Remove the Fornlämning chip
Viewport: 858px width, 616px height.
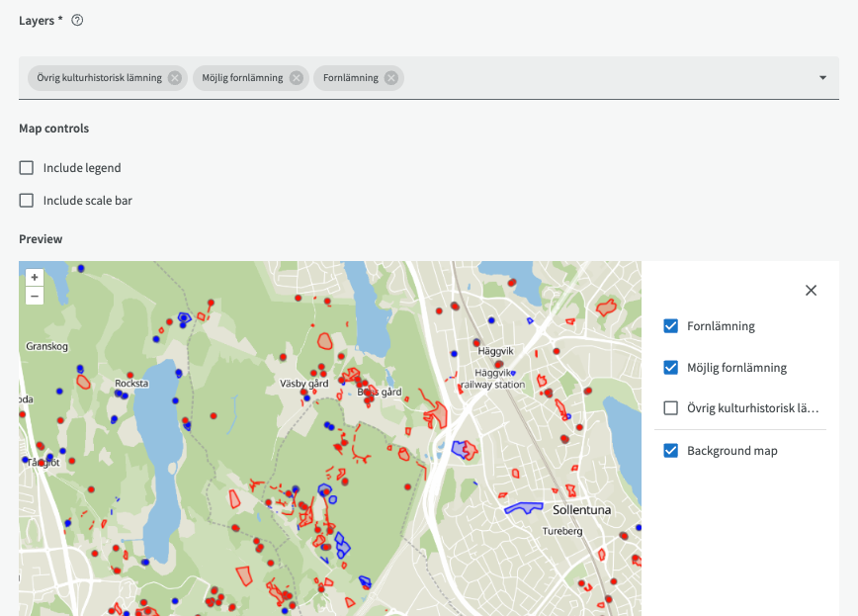click(x=390, y=78)
